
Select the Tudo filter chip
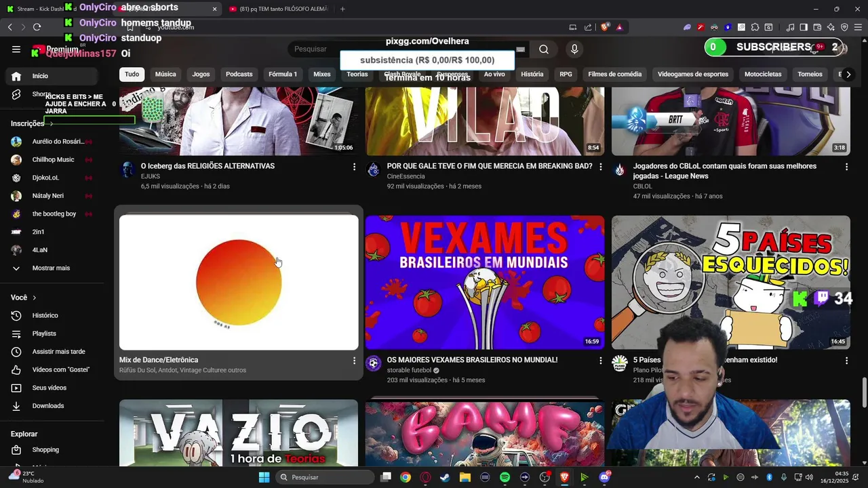(x=132, y=74)
